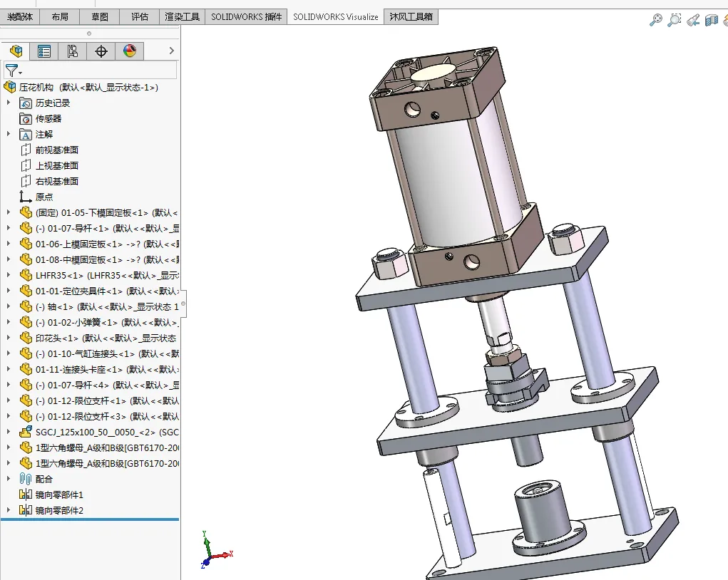Expand the LHFR35<1> node
This screenshot has width=728, height=580.
coord(9,275)
